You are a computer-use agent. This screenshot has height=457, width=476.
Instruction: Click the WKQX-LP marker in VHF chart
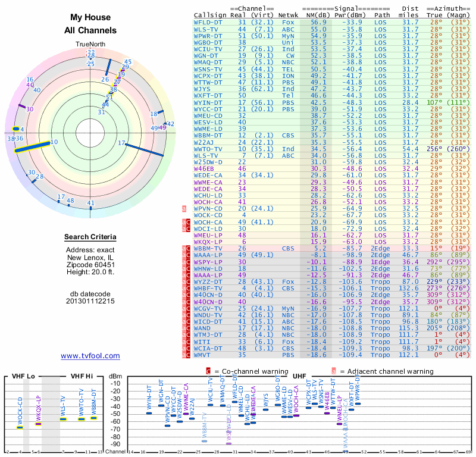pyautogui.click(x=38, y=424)
